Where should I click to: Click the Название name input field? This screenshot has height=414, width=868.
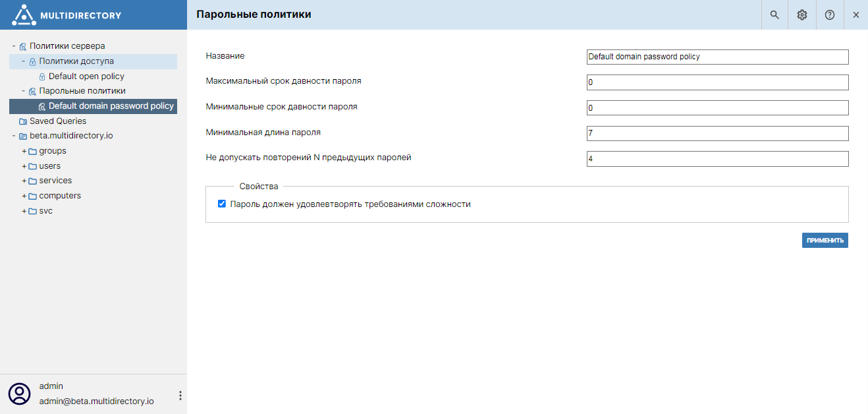tap(717, 57)
